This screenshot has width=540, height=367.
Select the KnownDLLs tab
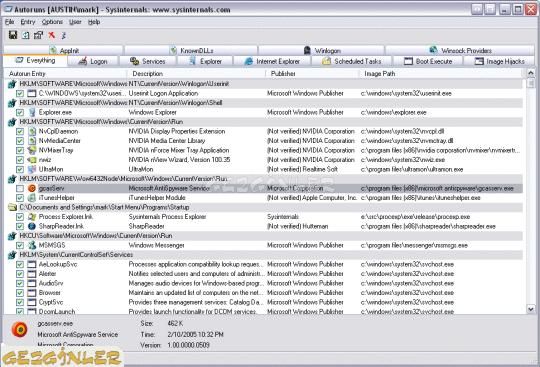coord(191,51)
